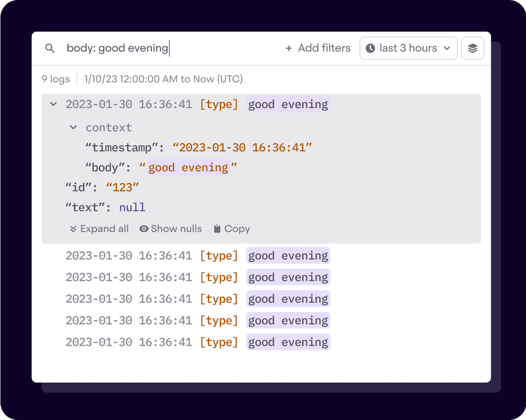
Task: Click the clock icon in time selector
Action: coord(371,48)
